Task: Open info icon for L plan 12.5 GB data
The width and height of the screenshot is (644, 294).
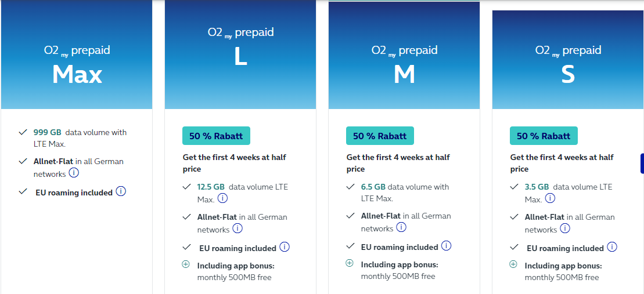Action: point(222,198)
